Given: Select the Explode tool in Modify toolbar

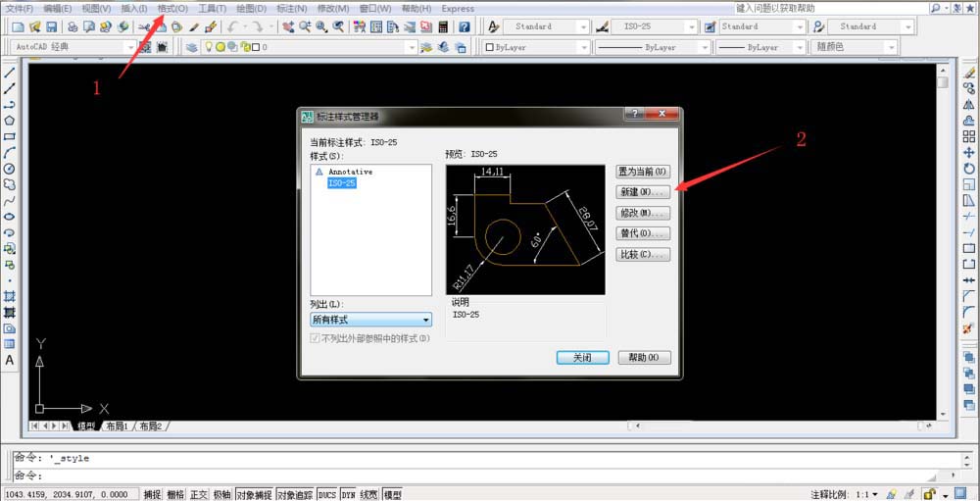Looking at the screenshot, I should (969, 327).
